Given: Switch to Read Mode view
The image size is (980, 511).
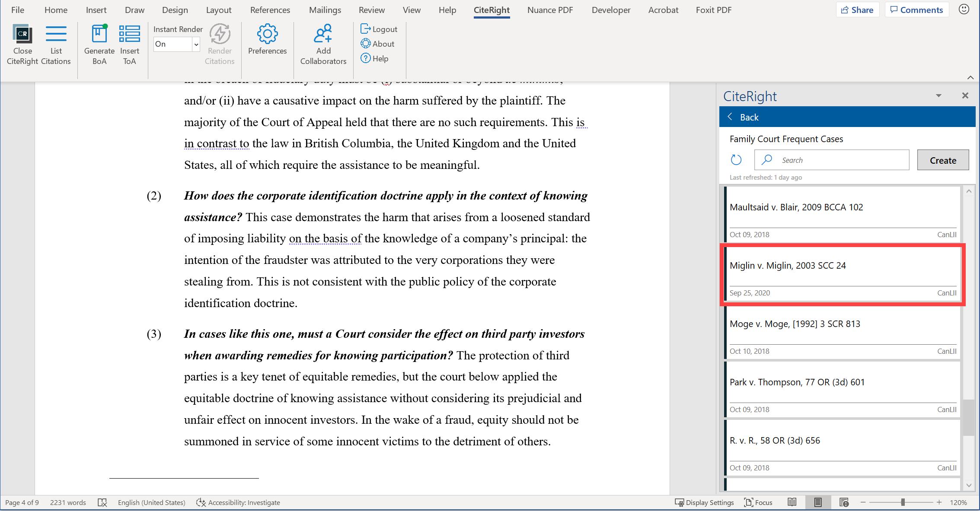Looking at the screenshot, I should [792, 502].
